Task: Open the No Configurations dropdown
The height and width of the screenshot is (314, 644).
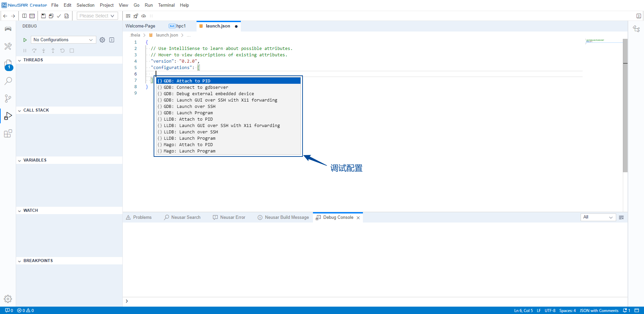Action: 63,40
